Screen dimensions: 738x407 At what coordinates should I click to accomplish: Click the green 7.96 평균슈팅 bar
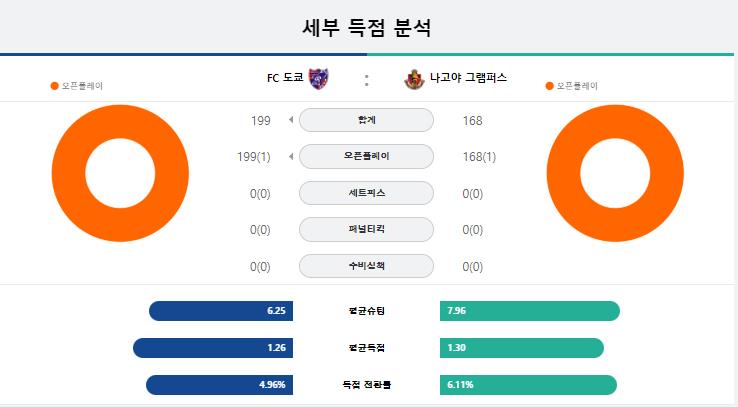pyautogui.click(x=530, y=311)
